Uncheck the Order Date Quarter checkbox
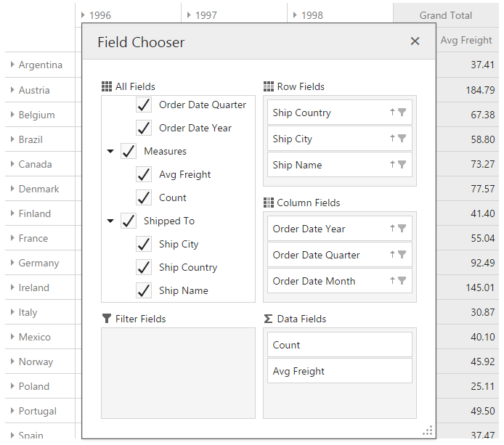 point(144,105)
